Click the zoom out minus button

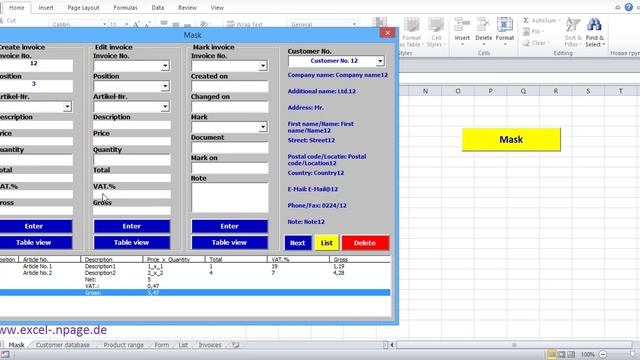(x=603, y=354)
